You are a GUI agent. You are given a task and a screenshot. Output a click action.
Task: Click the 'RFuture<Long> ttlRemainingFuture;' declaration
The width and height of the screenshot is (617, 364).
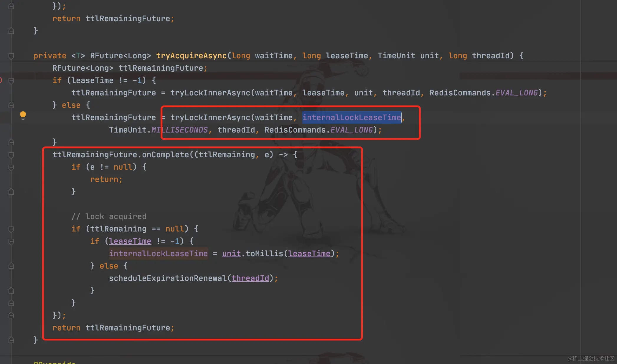pos(130,68)
